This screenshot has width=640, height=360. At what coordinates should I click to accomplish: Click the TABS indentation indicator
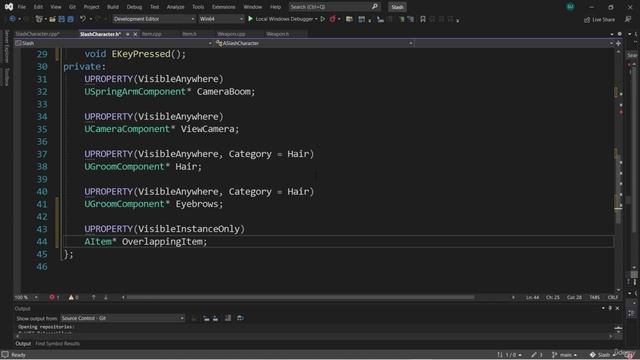[x=595, y=297]
